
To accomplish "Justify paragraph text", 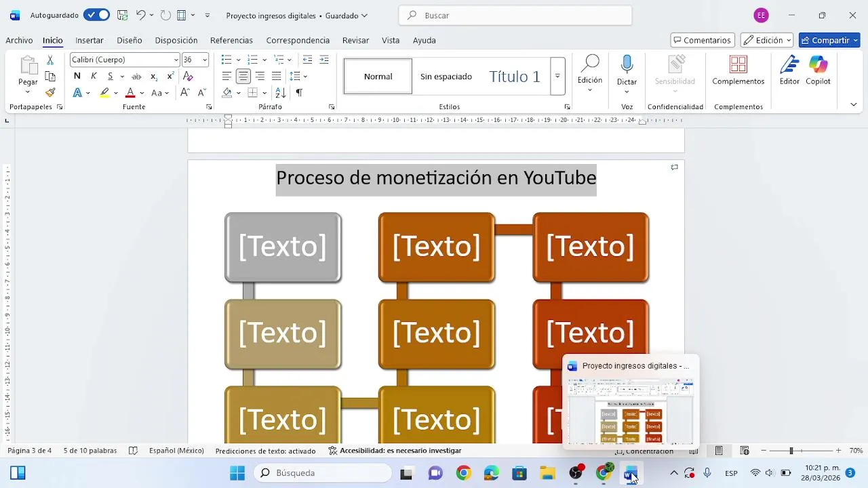I will 276,77.
